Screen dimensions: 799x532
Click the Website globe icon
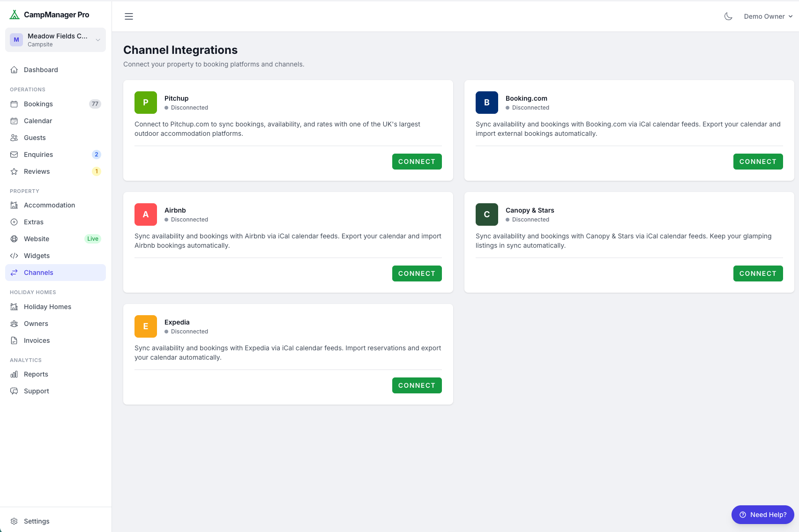tap(14, 239)
